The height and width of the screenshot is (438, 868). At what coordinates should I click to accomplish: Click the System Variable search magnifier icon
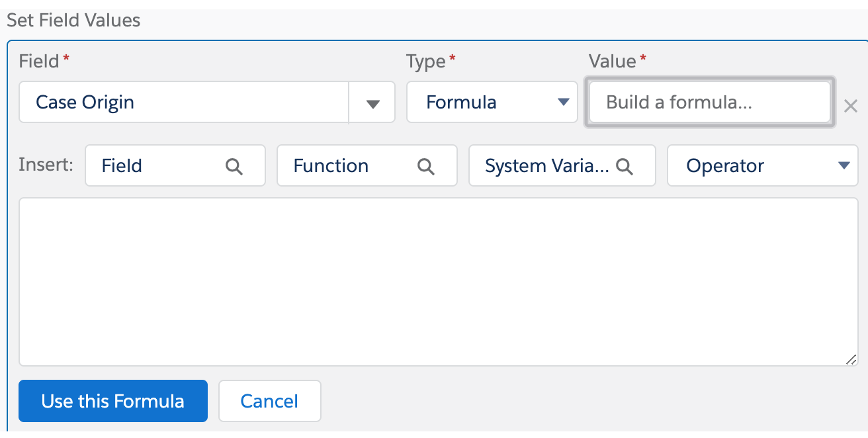pos(625,165)
